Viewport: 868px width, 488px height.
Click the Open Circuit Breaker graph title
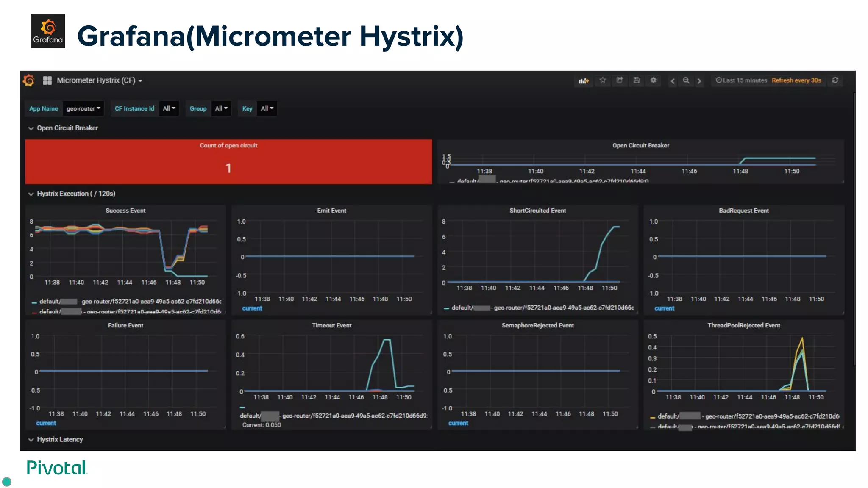[x=640, y=145]
